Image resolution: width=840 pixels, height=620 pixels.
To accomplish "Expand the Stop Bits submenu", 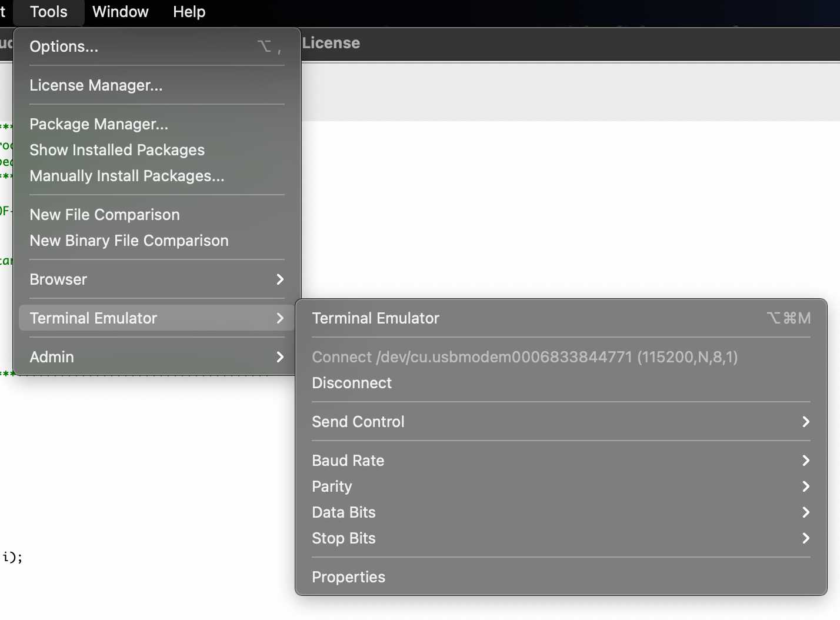I will pos(561,538).
